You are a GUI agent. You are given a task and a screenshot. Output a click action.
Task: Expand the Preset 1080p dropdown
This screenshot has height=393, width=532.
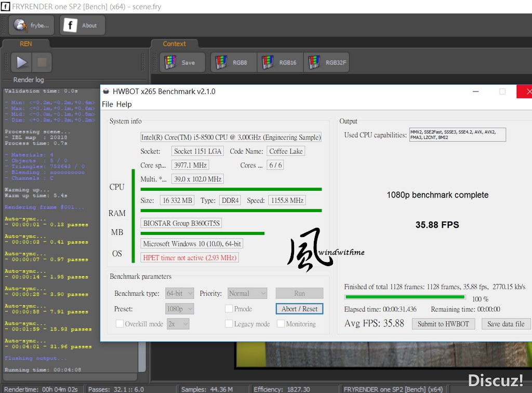pos(179,309)
